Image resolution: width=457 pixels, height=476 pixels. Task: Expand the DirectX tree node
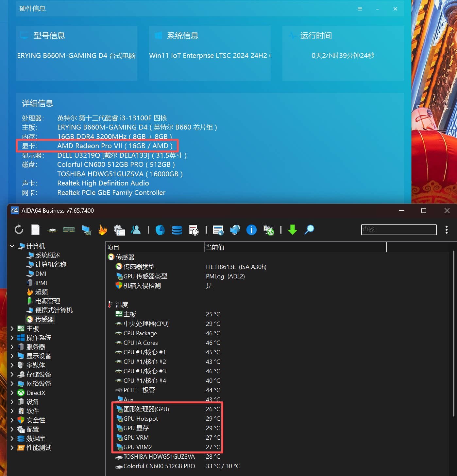click(x=12, y=393)
